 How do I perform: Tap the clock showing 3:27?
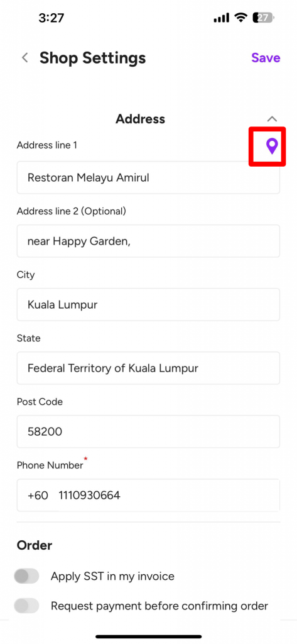pos(53,18)
